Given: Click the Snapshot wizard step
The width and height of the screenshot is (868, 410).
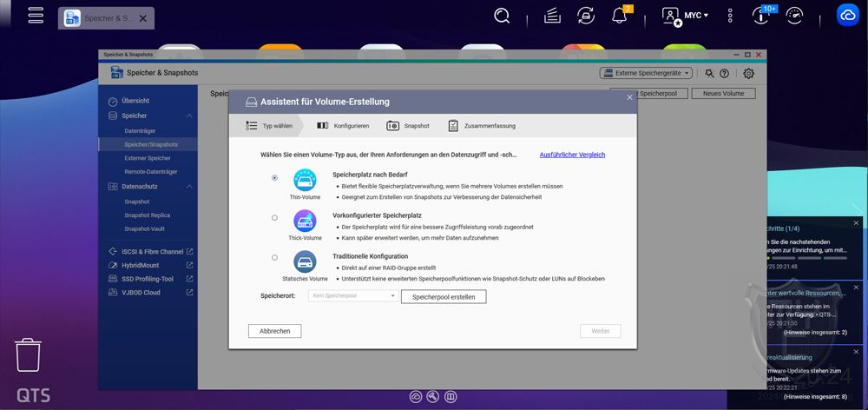Looking at the screenshot, I should (408, 126).
